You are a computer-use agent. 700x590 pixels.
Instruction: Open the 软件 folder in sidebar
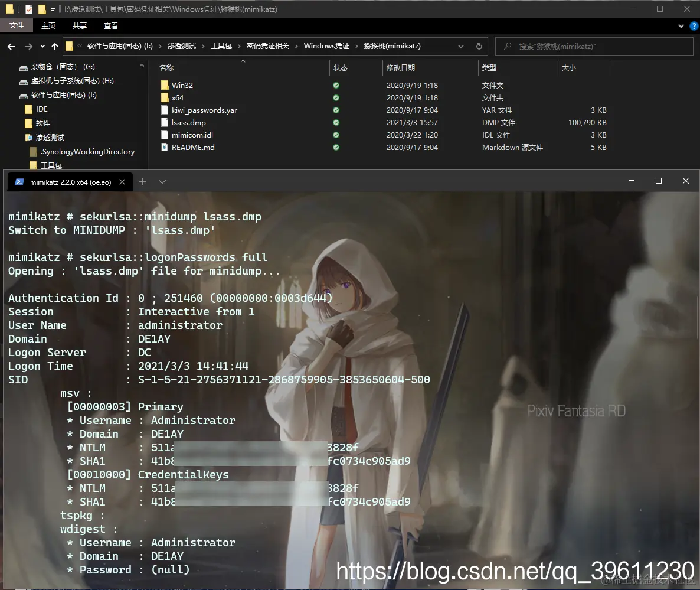(x=38, y=123)
